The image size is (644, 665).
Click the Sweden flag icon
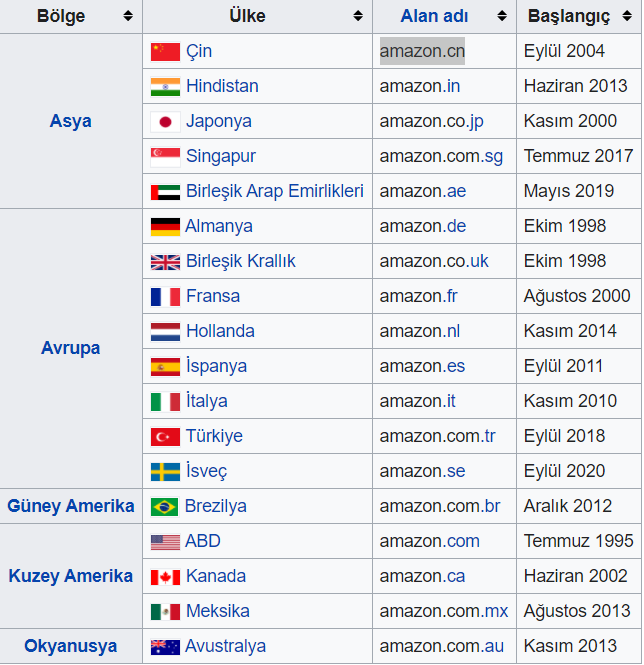pyautogui.click(x=165, y=472)
